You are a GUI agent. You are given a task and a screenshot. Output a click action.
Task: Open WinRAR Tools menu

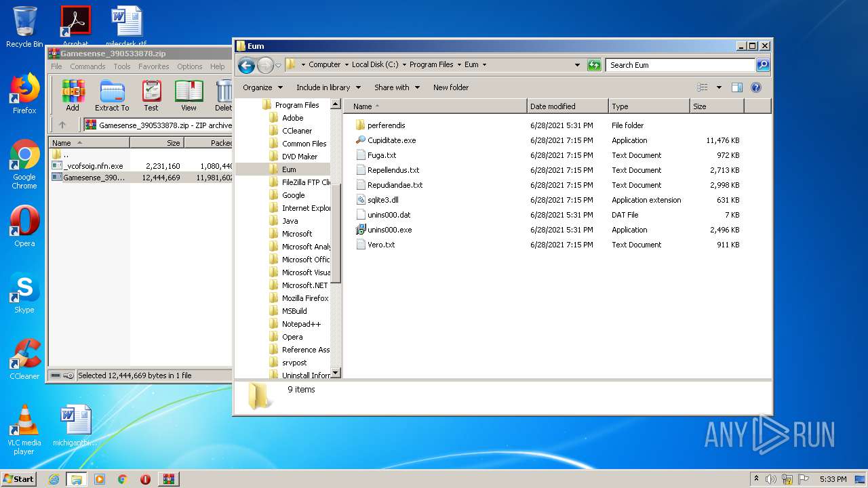point(122,66)
